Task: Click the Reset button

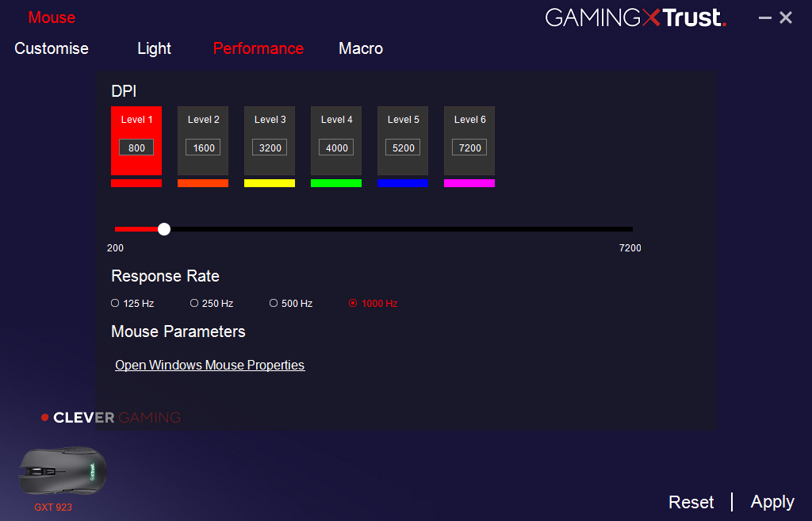Action: (691, 502)
